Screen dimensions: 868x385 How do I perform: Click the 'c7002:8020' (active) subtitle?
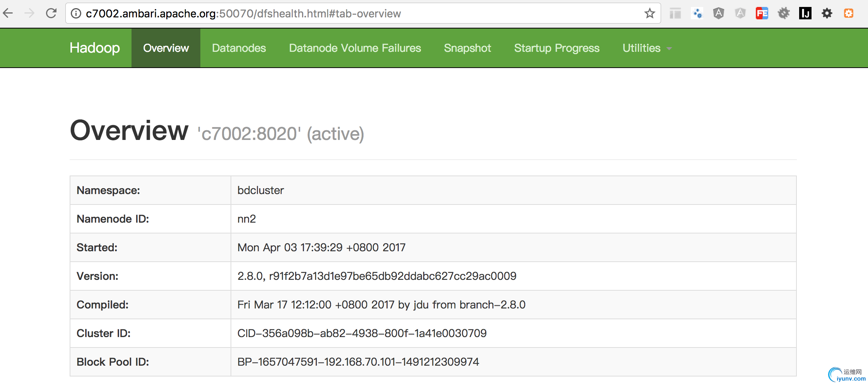[281, 134]
